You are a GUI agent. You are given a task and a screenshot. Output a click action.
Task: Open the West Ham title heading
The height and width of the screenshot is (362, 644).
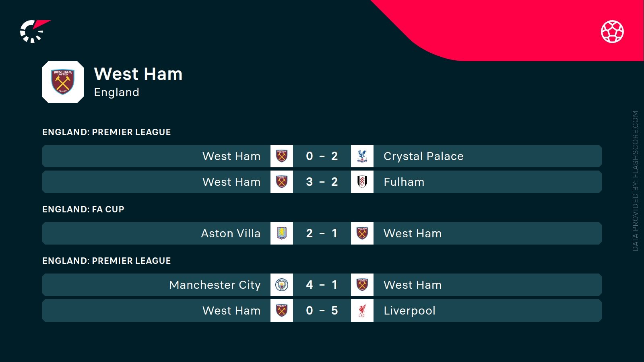coord(138,74)
